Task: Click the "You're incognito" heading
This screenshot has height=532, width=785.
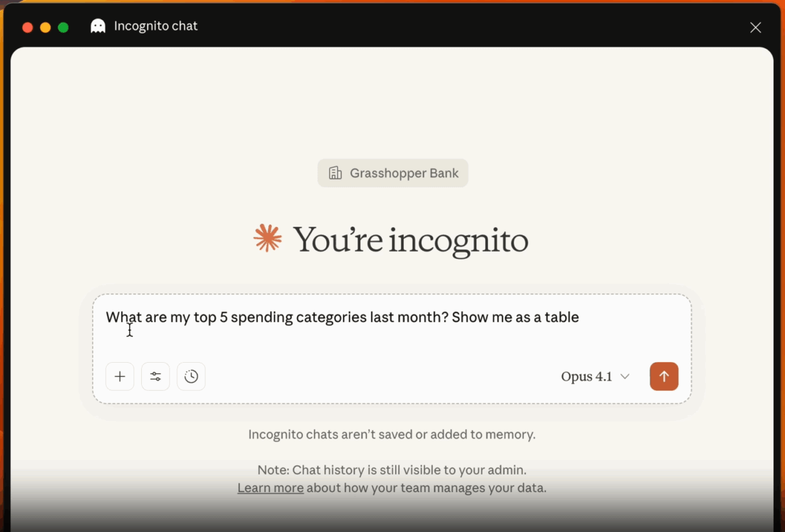Action: click(410, 240)
